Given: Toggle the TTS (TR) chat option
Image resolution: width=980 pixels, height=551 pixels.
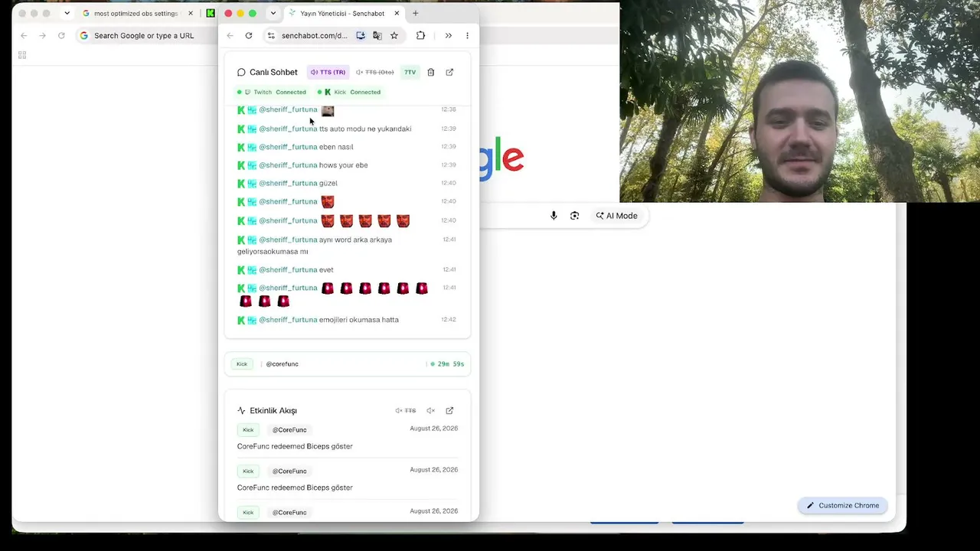Looking at the screenshot, I should [x=328, y=72].
